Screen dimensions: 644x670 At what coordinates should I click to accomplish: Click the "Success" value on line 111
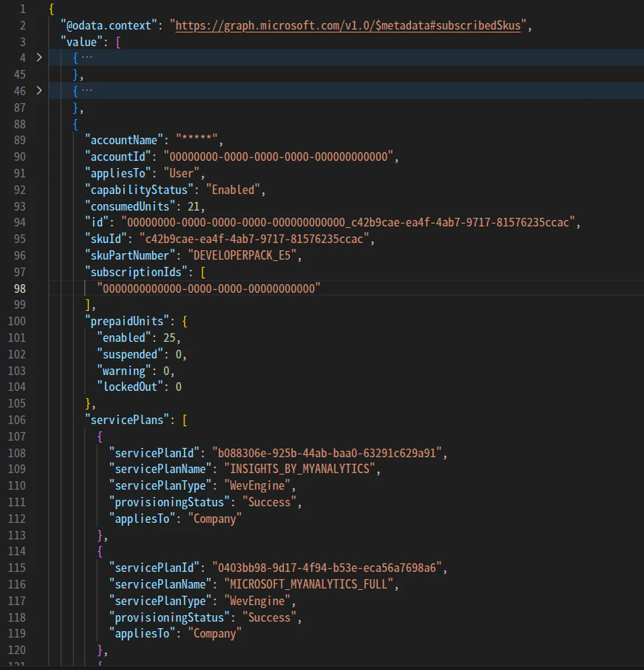pos(269,502)
